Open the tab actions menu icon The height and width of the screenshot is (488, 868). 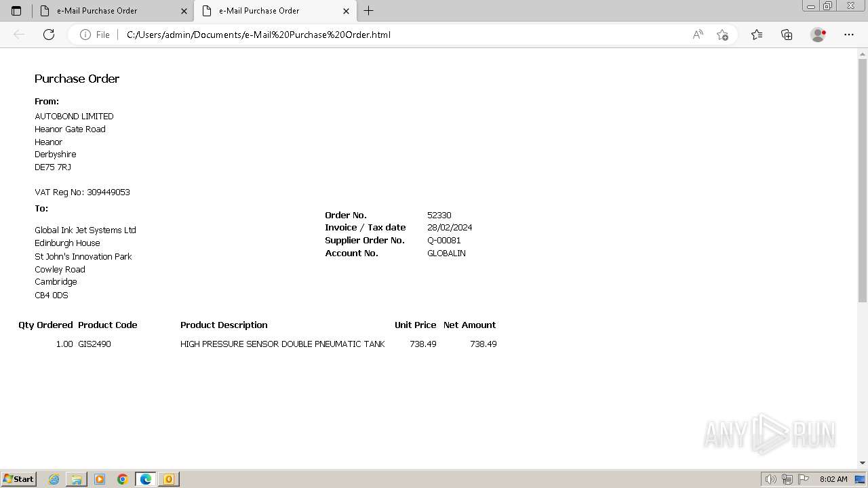16,11
